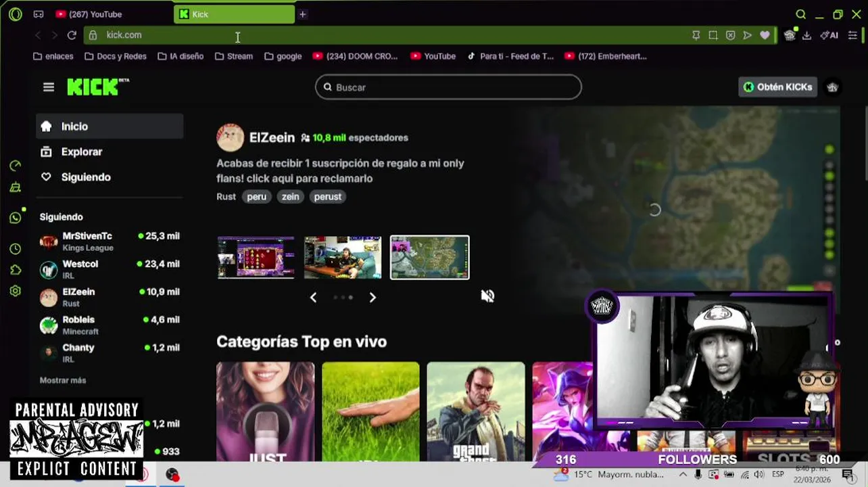Open the browser downloads icon
The width and height of the screenshot is (868, 487).
(x=806, y=35)
